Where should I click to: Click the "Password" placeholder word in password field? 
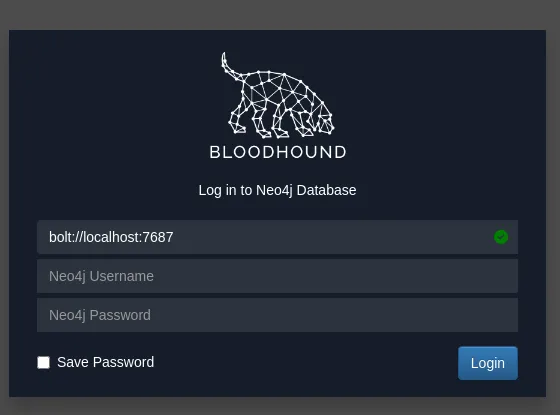click(120, 315)
